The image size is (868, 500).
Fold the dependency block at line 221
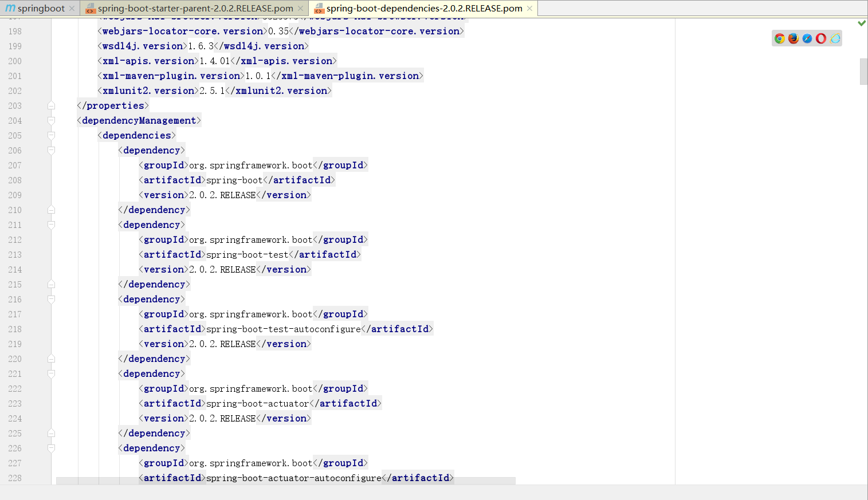click(51, 373)
